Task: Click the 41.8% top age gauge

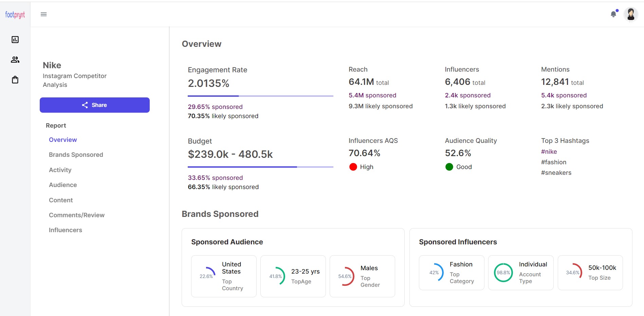Action: coord(276,276)
